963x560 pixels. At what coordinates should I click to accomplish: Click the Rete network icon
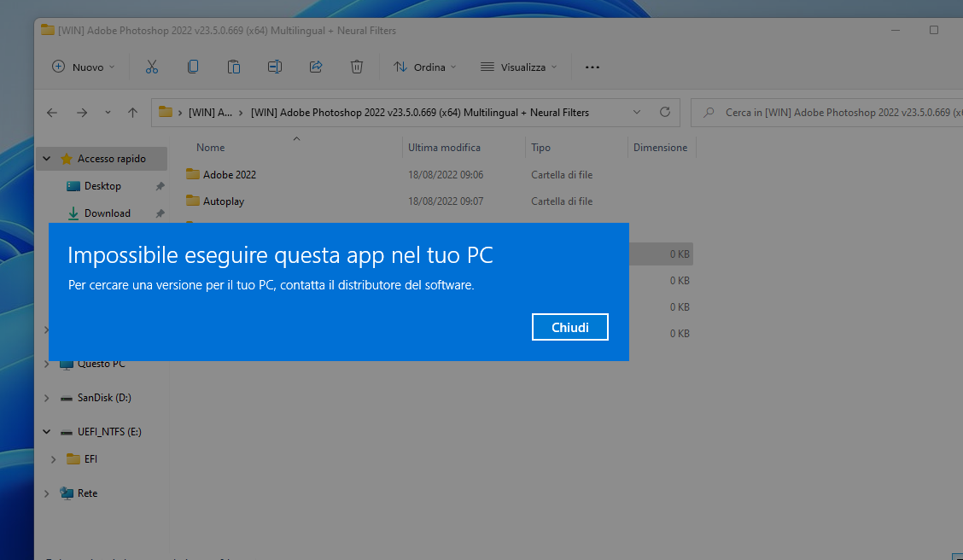point(67,493)
